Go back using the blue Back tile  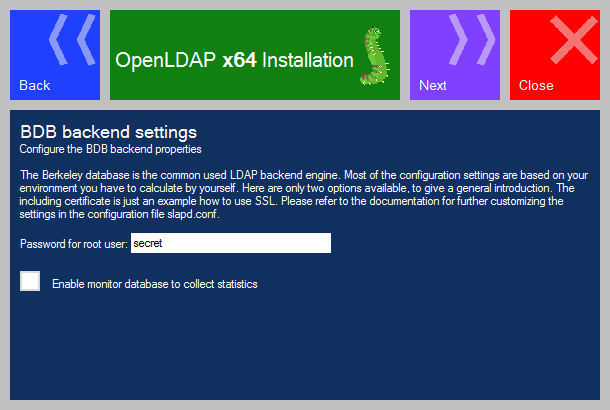click(x=55, y=55)
